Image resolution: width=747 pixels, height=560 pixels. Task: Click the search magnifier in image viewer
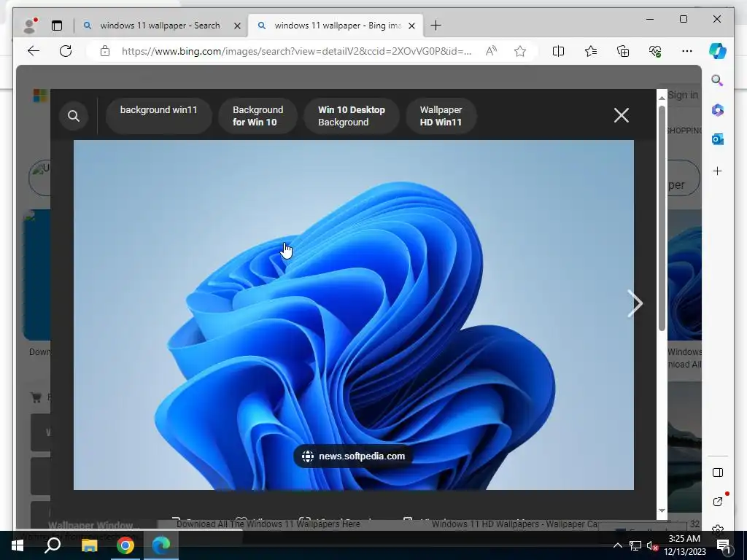[x=74, y=116]
